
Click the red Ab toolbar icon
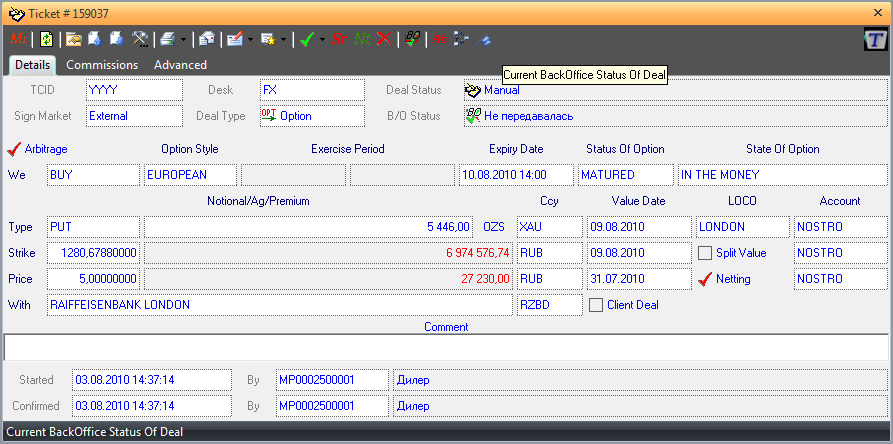click(x=440, y=39)
